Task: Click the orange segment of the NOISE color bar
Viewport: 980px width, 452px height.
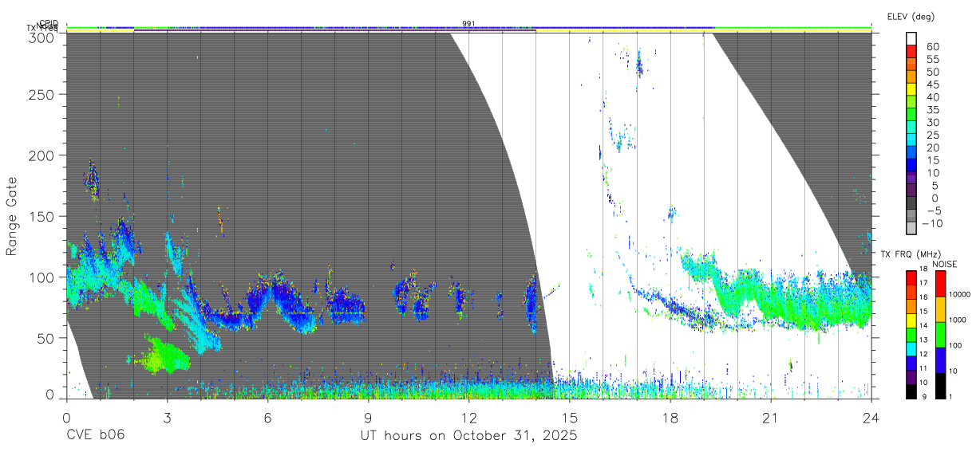Action: [939, 309]
